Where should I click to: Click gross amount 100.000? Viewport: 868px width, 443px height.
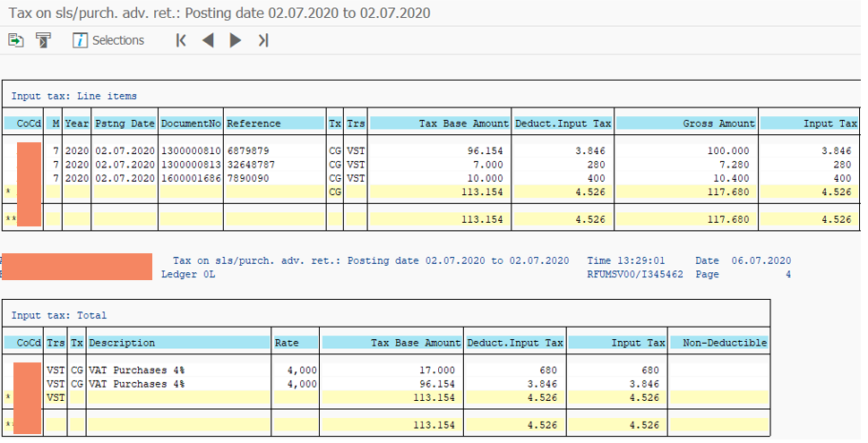pos(728,150)
